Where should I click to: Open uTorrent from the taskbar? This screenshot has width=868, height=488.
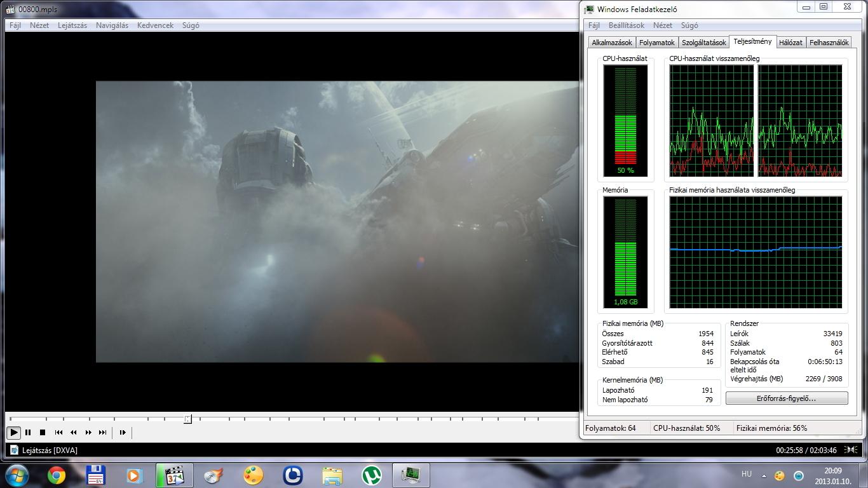click(x=372, y=475)
